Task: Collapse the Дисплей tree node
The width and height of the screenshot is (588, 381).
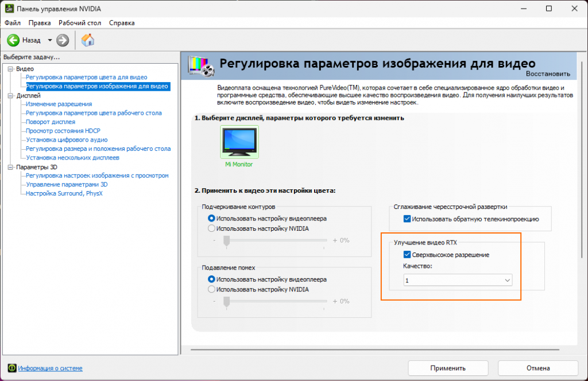Action: click(x=10, y=95)
